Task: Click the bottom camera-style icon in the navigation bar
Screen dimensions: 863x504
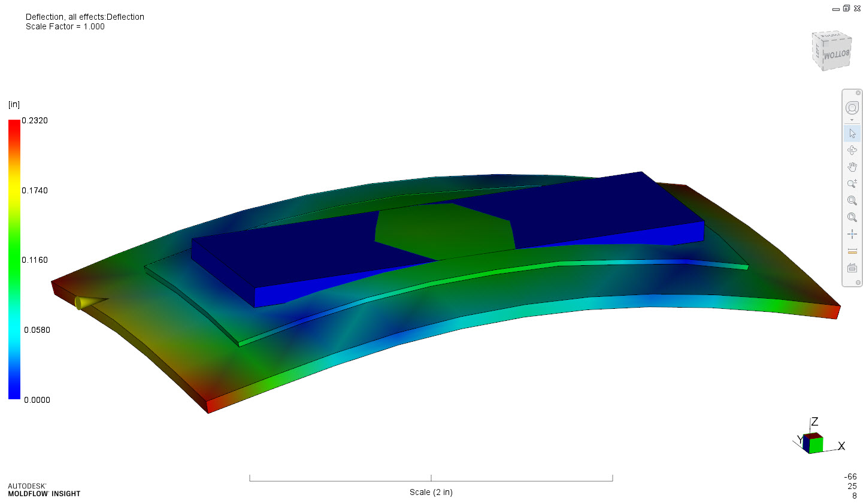Action: coord(852,268)
